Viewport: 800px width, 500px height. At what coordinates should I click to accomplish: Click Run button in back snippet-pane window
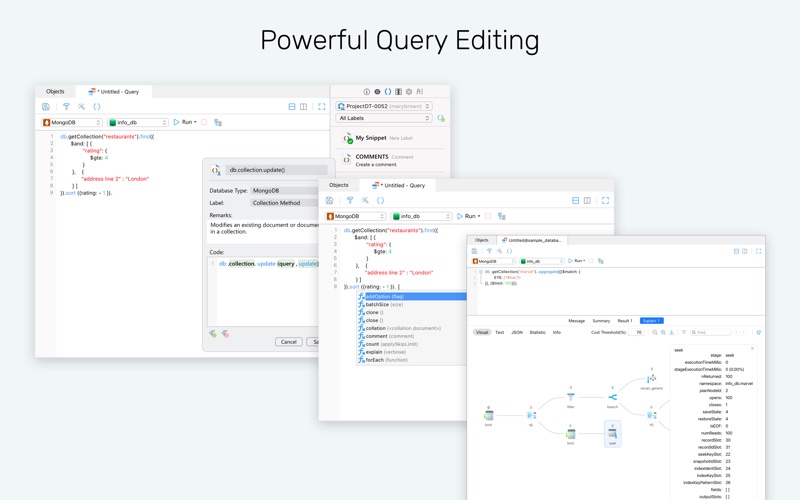(x=185, y=122)
